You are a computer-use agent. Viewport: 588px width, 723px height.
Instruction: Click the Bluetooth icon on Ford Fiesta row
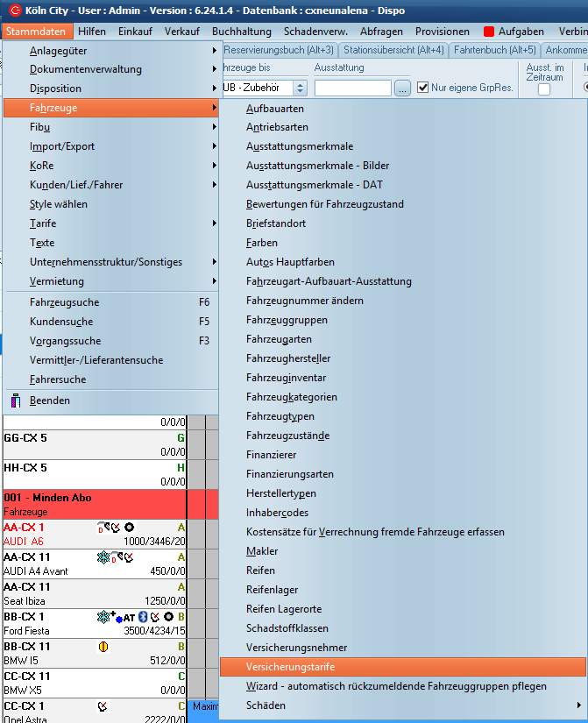(x=143, y=617)
